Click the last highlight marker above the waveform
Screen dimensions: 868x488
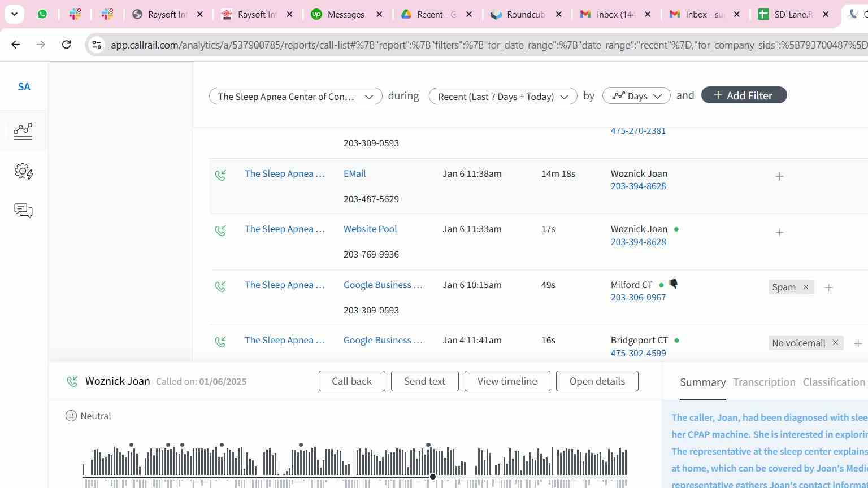pos(428,445)
